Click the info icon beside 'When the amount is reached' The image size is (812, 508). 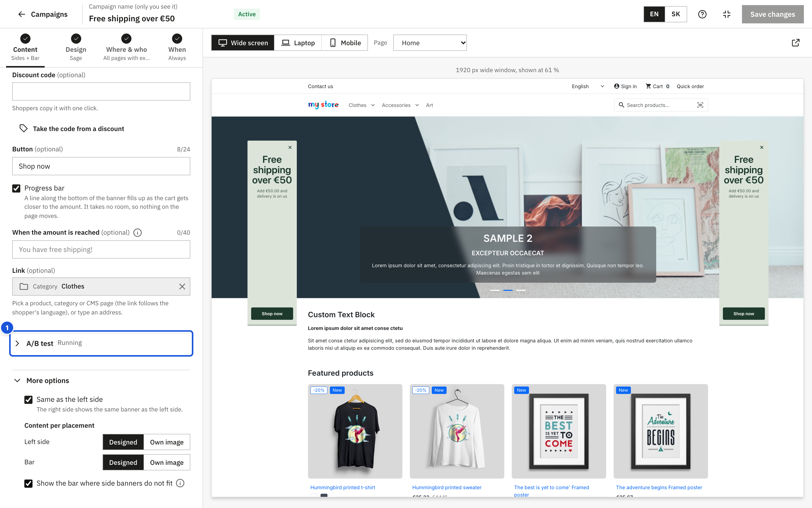(x=138, y=232)
